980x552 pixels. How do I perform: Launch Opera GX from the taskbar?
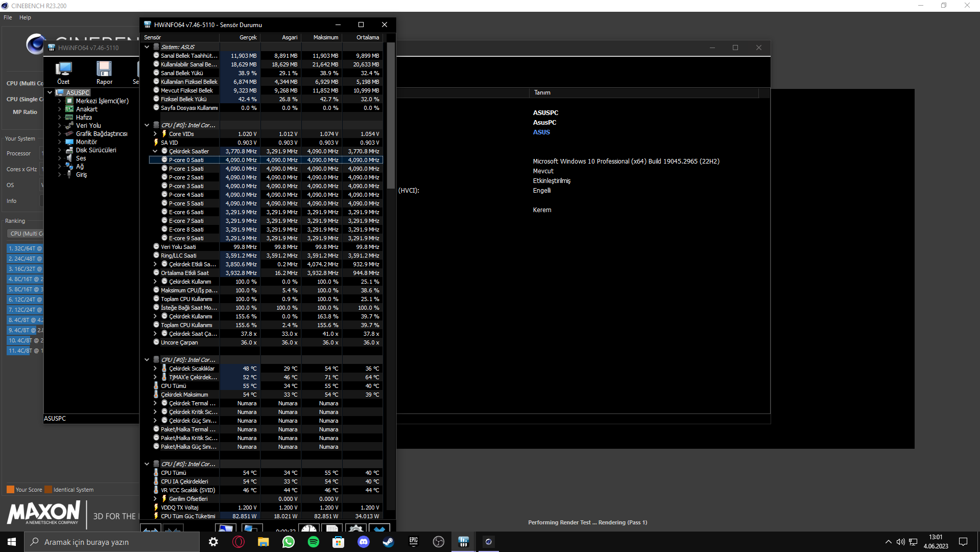[x=238, y=542]
